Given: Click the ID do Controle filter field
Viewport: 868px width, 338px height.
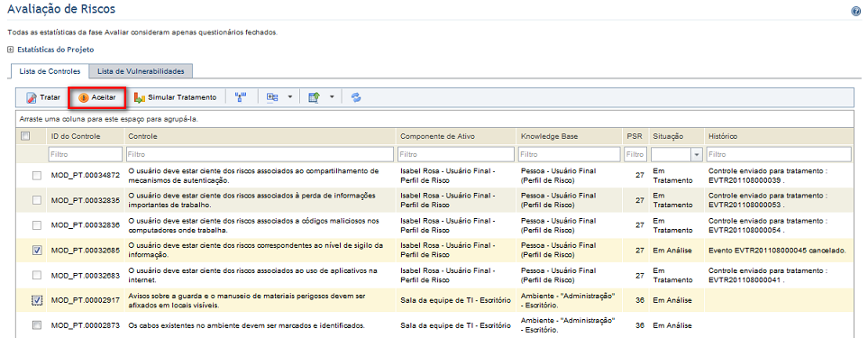Looking at the screenshot, I should point(86,154).
